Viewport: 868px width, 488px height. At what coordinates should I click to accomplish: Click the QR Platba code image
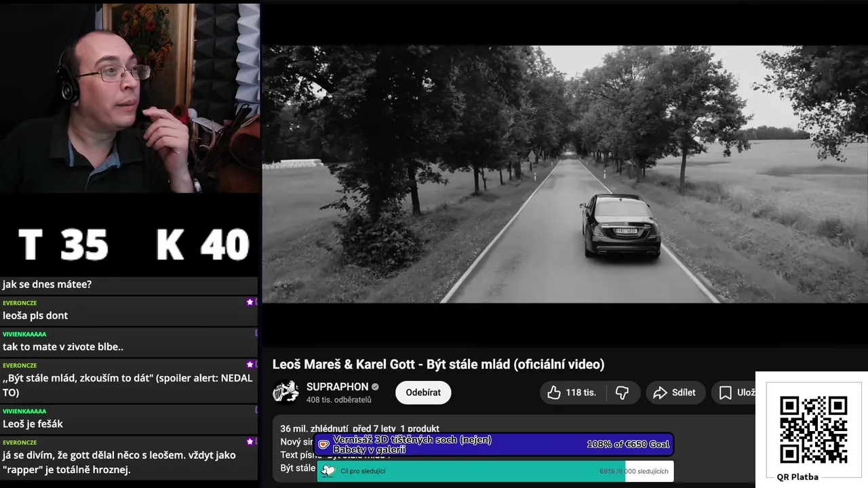click(812, 430)
